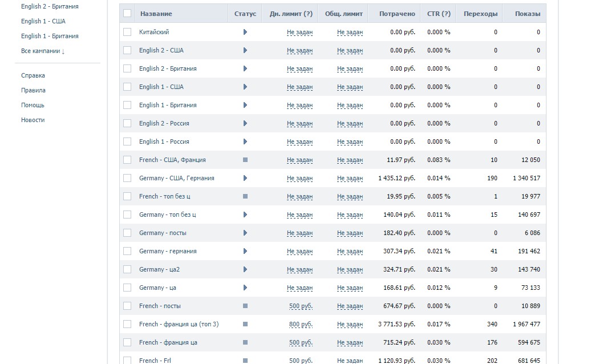
Task: Toggle select-all checkbox in table header
Action: [x=127, y=13]
